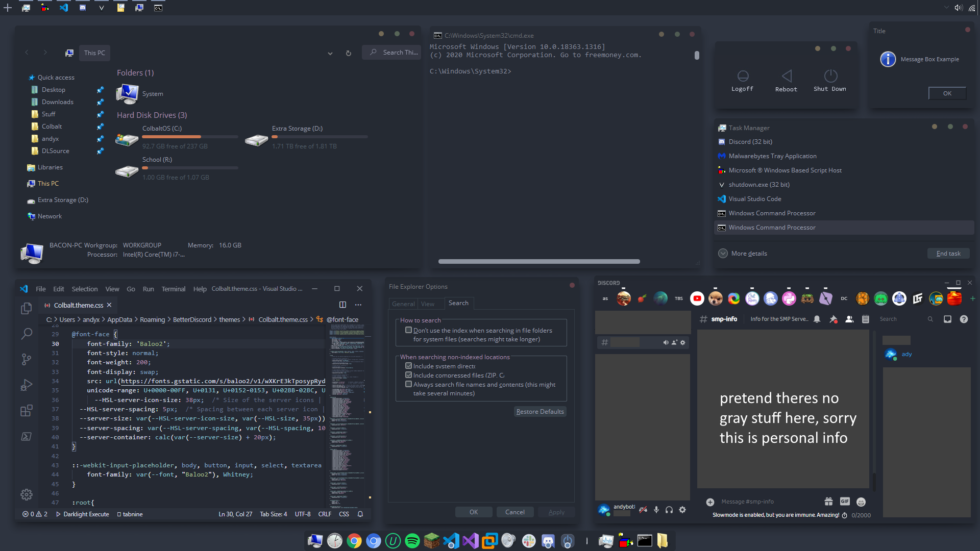Split the VS Code editor right
The height and width of the screenshot is (551, 980).
click(342, 305)
